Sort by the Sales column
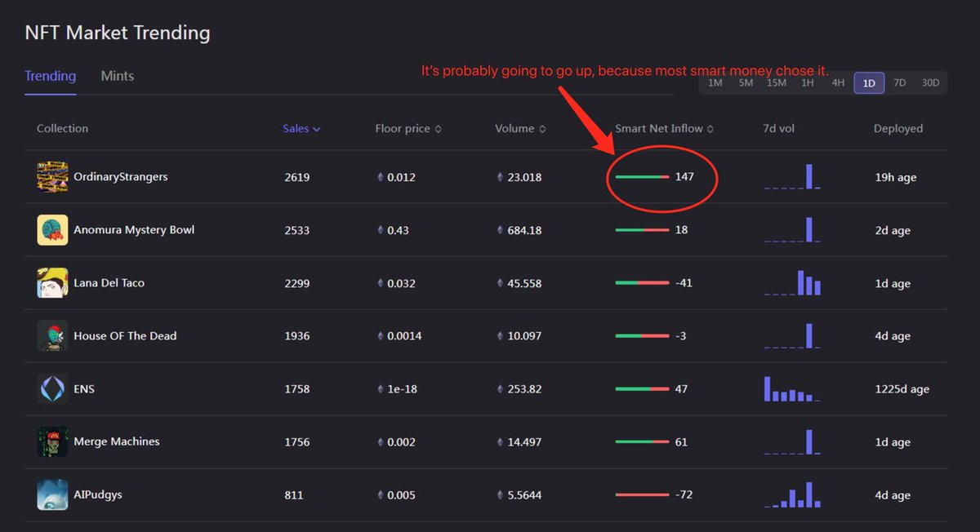980x532 pixels. point(301,129)
